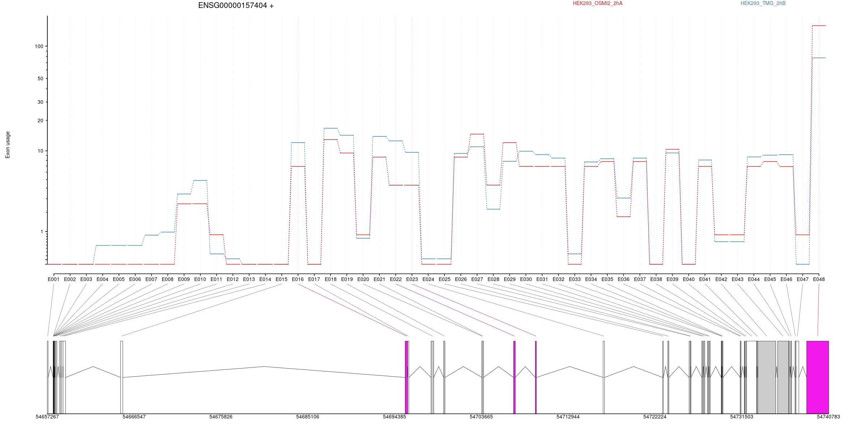Click genomic coordinate 54722224
This screenshot has height=434, width=868.
655,417
